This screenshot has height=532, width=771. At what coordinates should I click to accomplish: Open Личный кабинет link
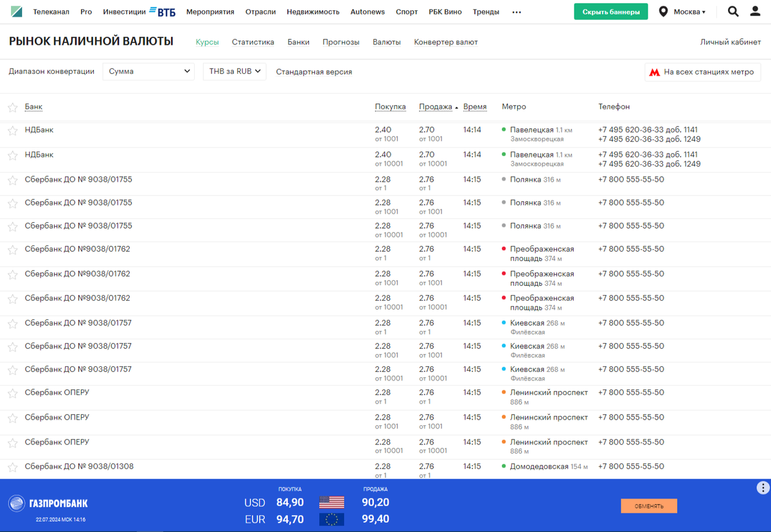click(731, 42)
